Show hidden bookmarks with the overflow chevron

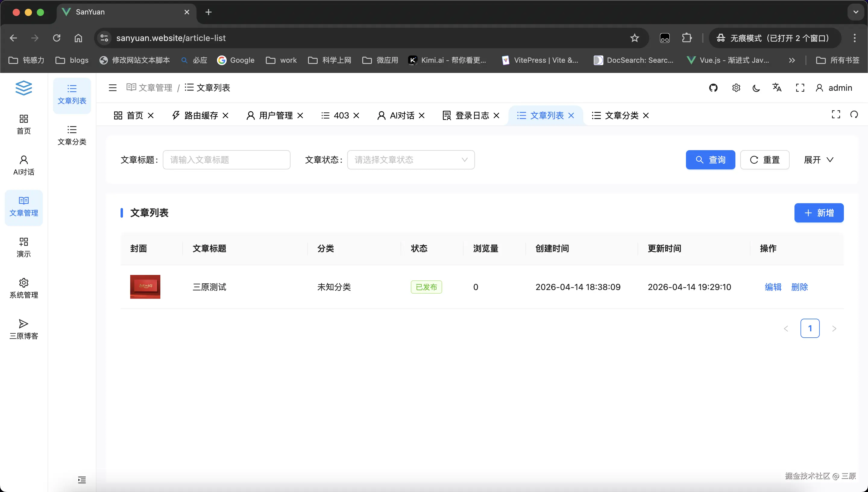[792, 60]
